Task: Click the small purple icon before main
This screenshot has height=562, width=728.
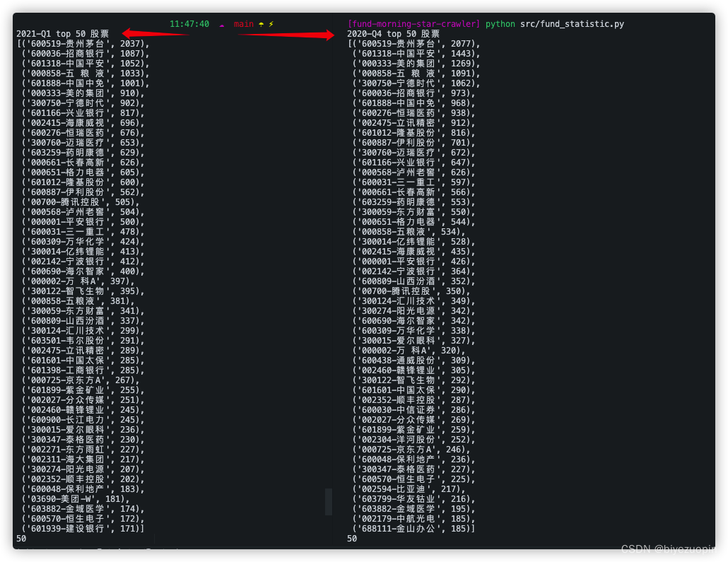Action: (x=222, y=25)
